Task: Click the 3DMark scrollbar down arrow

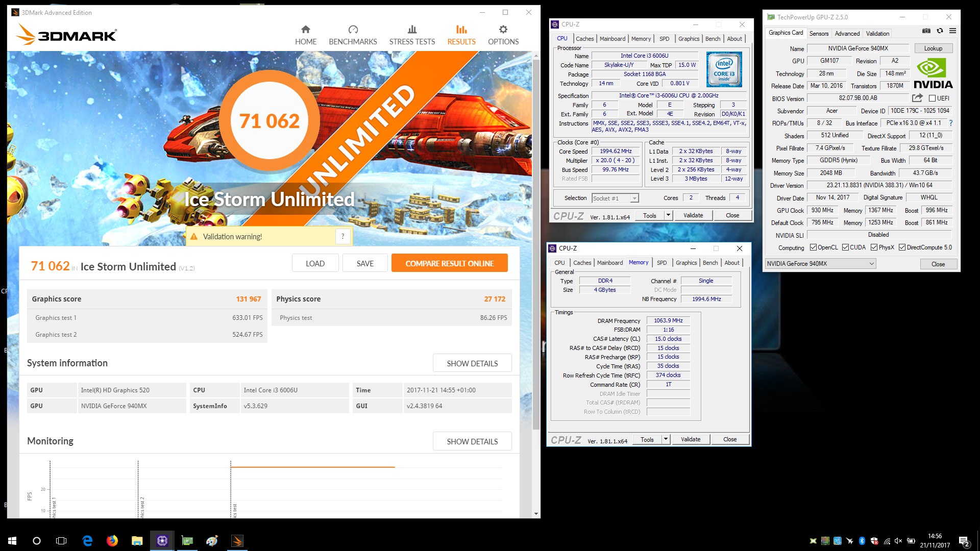Action: coord(536,514)
